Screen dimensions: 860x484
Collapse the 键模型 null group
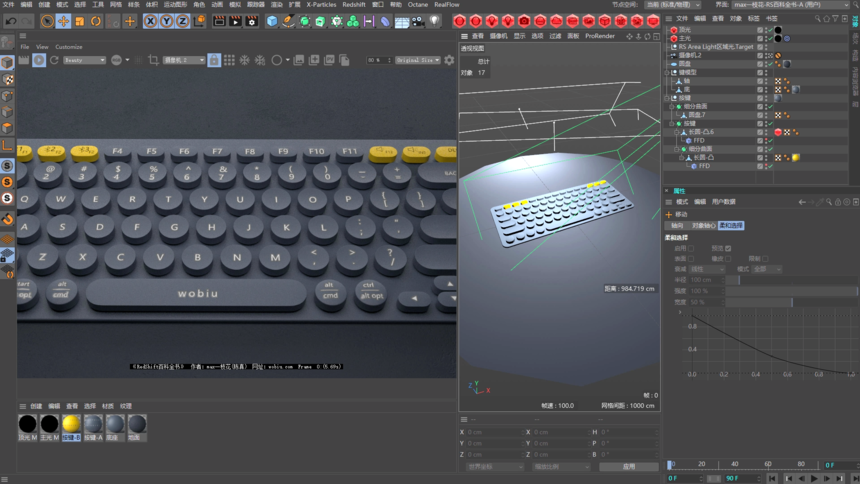[667, 72]
